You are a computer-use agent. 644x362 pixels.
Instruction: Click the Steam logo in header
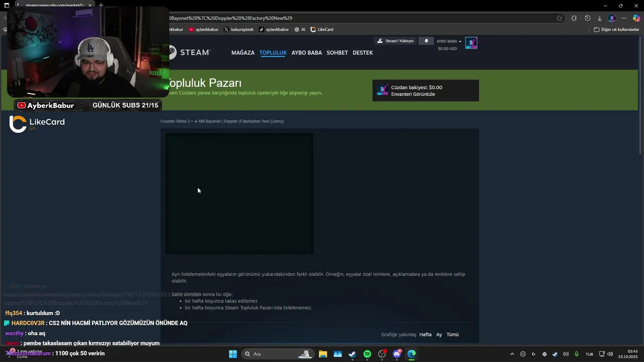click(x=190, y=52)
